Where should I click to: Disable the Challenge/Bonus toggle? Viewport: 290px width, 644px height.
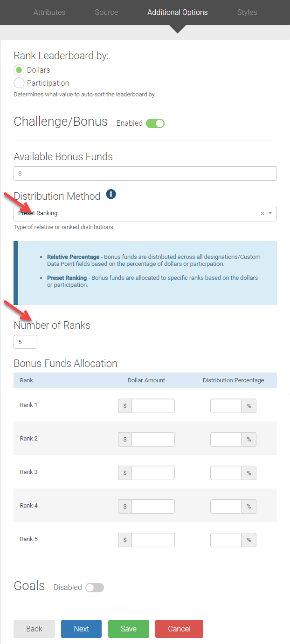156,123
